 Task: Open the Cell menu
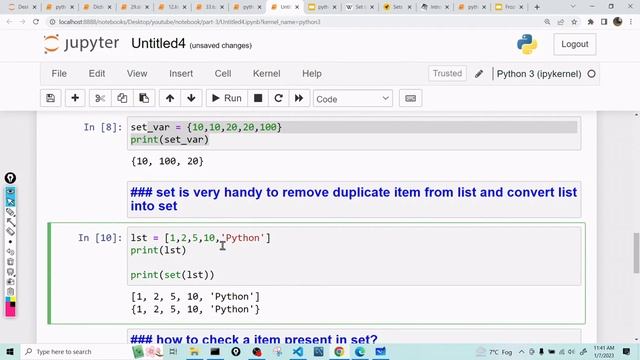(223, 73)
